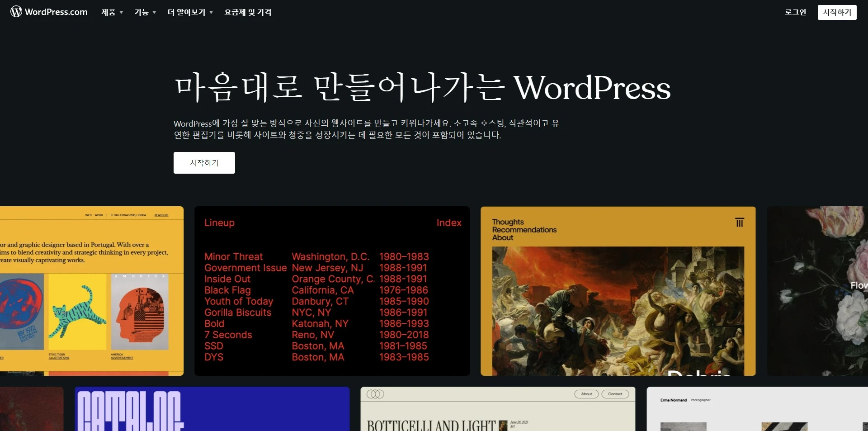The image size is (868, 431).
Task: Click Government Issue in Lineup list
Action: point(245,268)
